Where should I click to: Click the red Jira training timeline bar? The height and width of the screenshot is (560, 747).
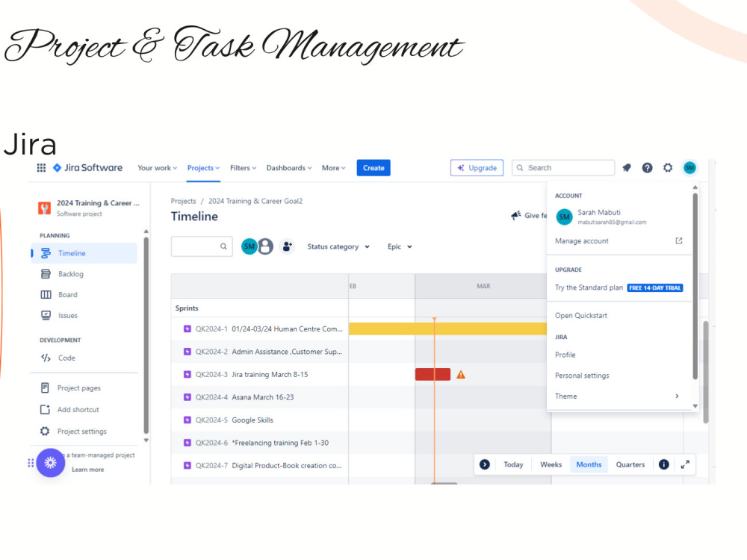pos(433,374)
